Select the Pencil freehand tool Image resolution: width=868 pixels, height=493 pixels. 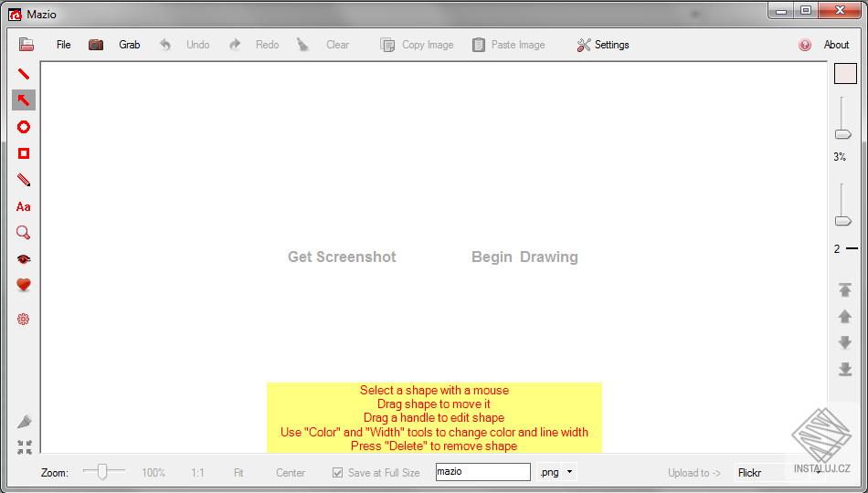coord(23,180)
